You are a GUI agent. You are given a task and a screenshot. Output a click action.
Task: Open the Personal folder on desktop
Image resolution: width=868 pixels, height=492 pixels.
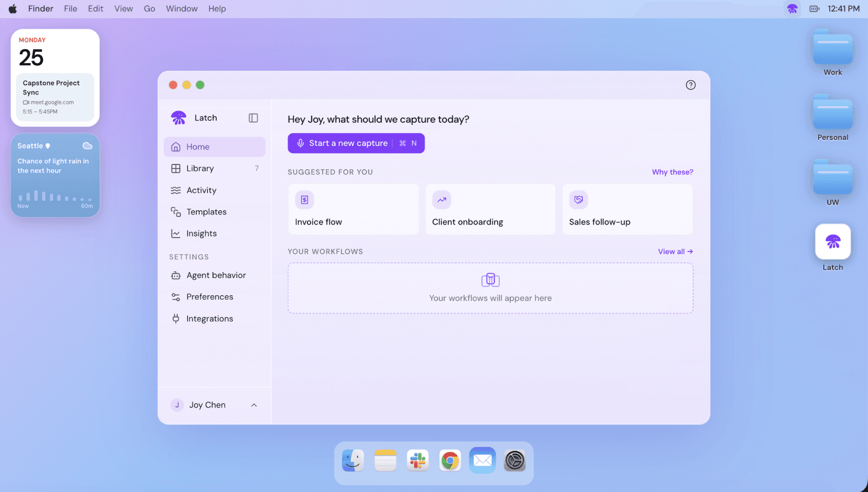click(x=833, y=118)
